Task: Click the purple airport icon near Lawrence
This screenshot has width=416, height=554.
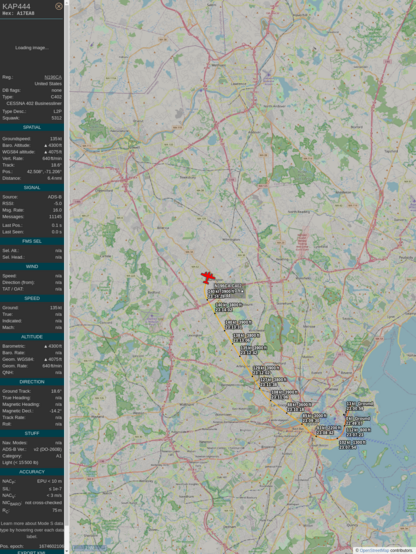Action: [x=268, y=74]
